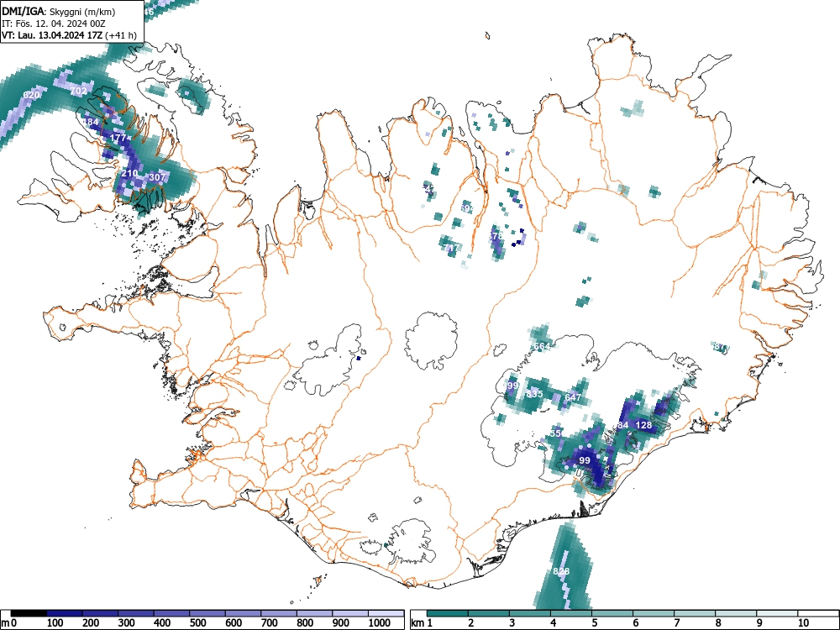The height and width of the screenshot is (630, 840).
Task: Click the '378' value in the north
Action: (x=496, y=236)
